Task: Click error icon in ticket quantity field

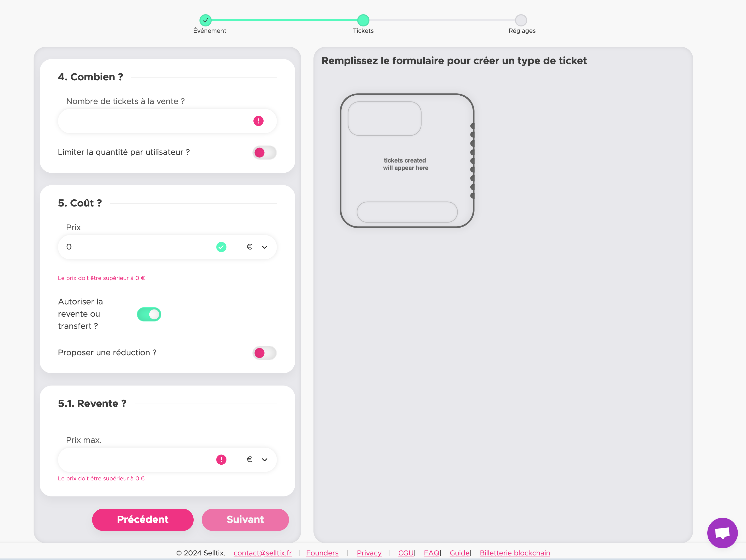Action: [x=258, y=121]
